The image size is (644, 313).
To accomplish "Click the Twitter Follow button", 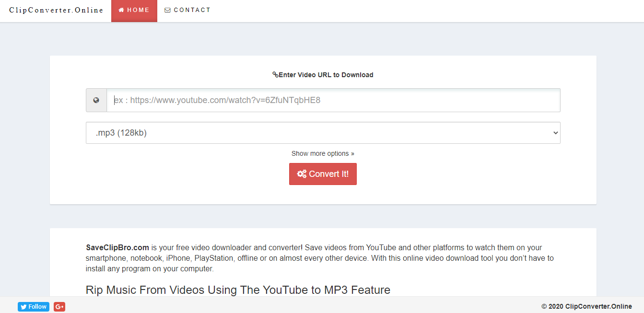I will [34, 307].
